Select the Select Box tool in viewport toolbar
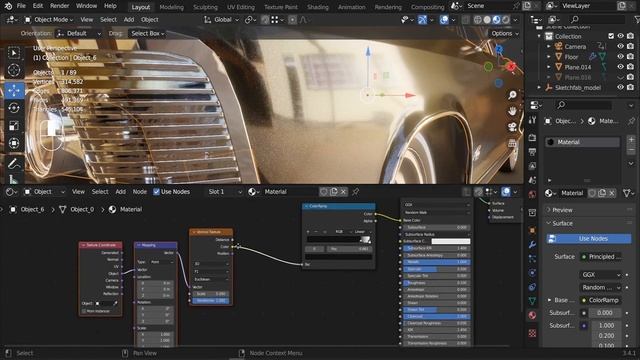Screen dimensions: 640x360 click(x=14, y=53)
